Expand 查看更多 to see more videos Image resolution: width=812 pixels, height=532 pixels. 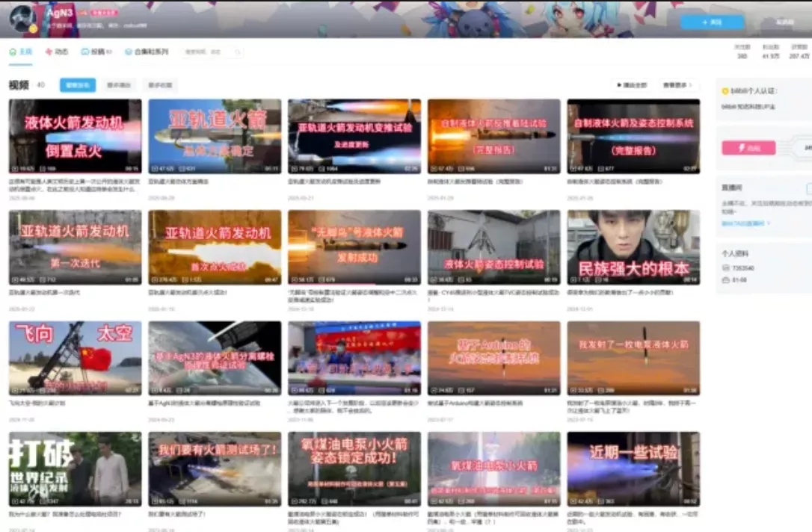pos(677,85)
